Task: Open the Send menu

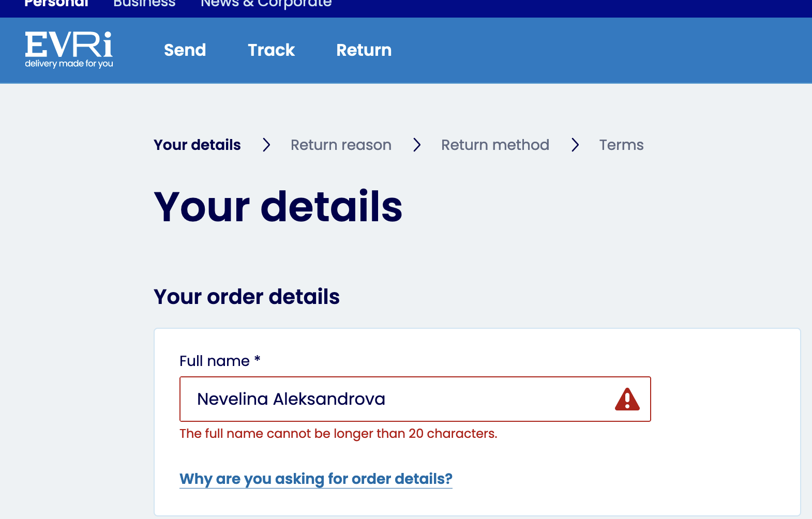Action: click(x=185, y=50)
